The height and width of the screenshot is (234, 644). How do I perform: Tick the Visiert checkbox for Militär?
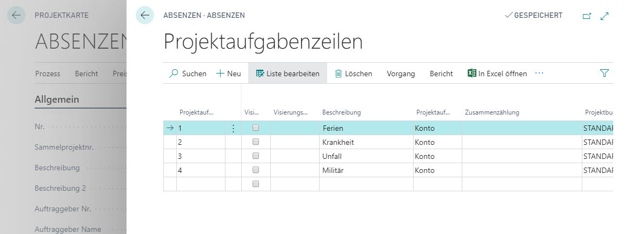click(256, 170)
